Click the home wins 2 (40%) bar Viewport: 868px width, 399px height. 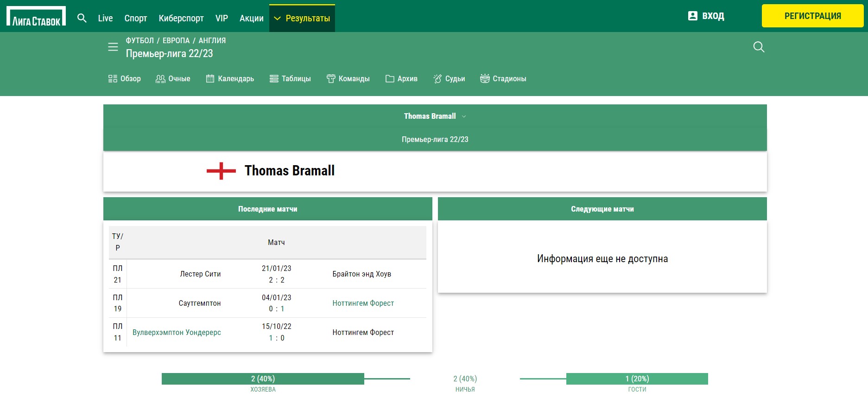tap(263, 379)
